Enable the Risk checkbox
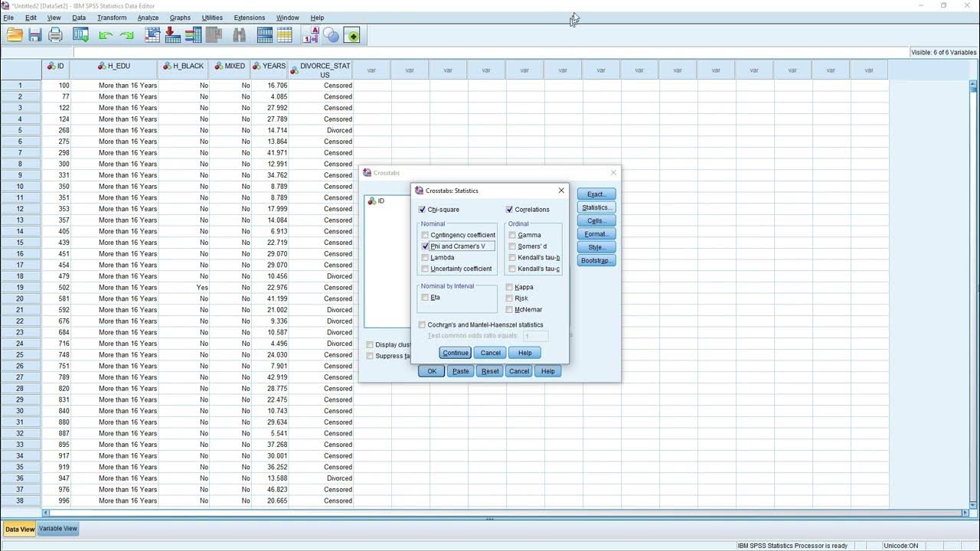 (509, 298)
